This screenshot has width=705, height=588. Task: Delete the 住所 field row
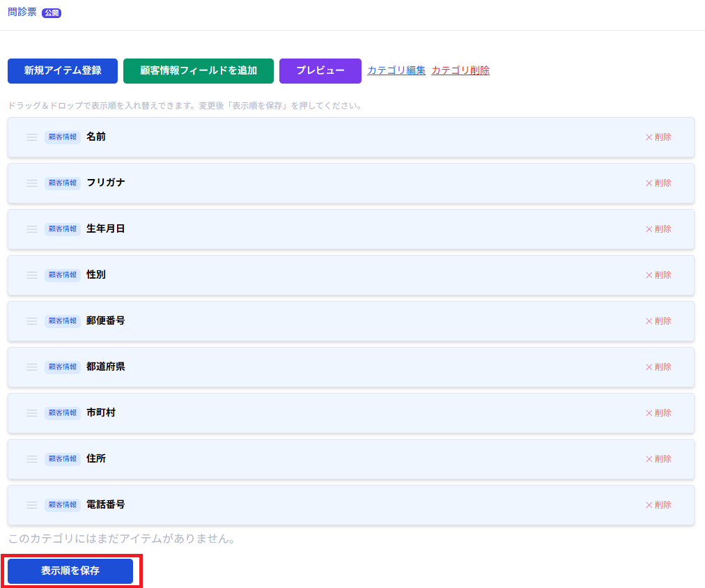point(658,459)
